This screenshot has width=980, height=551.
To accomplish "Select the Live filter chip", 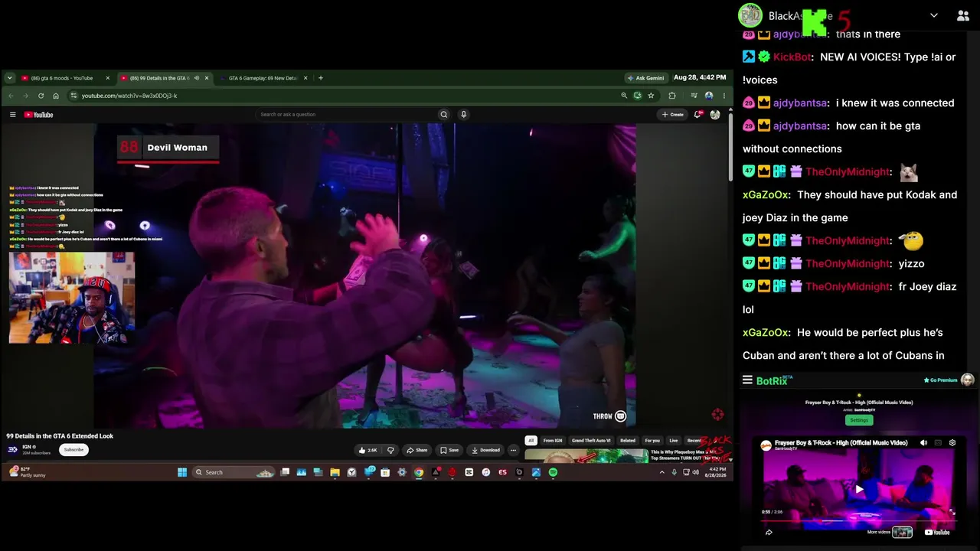I will click(674, 441).
